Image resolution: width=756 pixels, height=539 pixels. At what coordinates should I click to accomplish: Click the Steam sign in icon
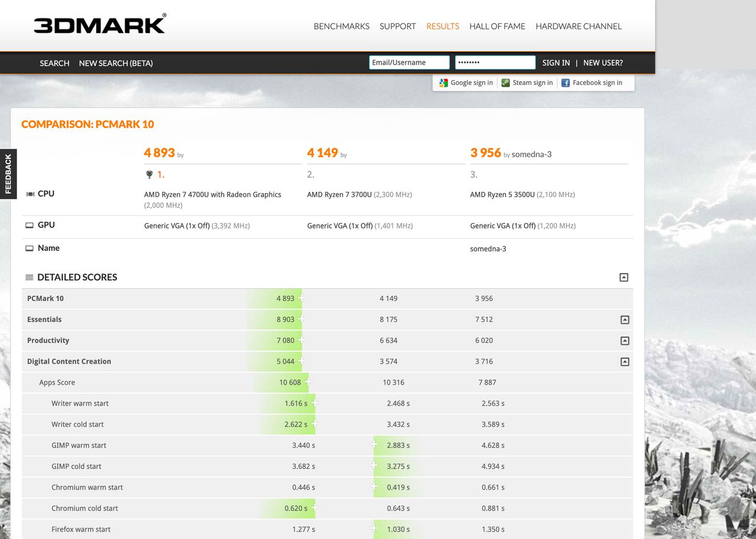506,83
